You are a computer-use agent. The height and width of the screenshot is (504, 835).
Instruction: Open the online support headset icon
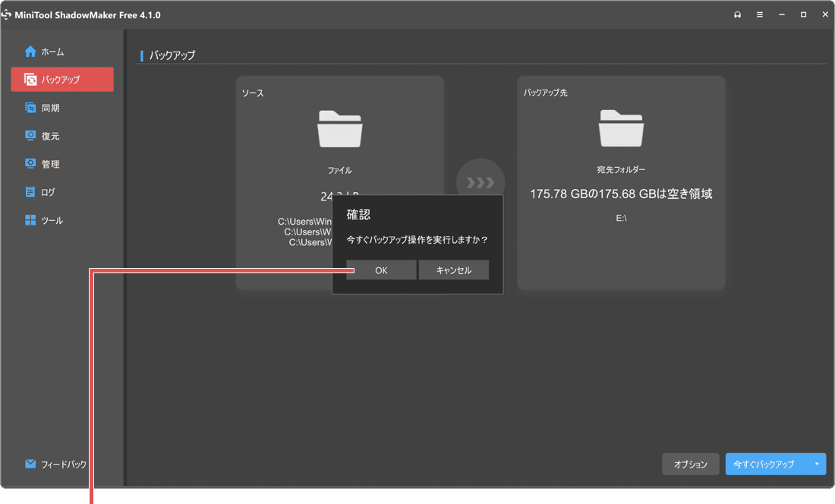(x=737, y=14)
